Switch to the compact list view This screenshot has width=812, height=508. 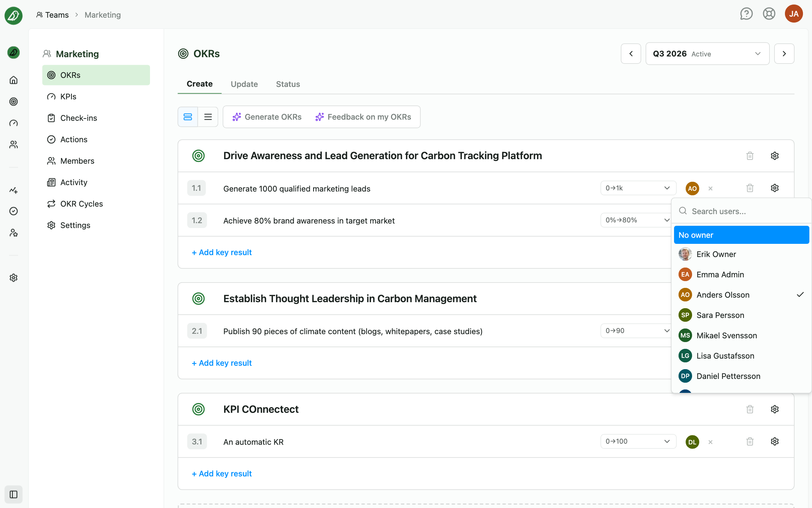coord(208,117)
